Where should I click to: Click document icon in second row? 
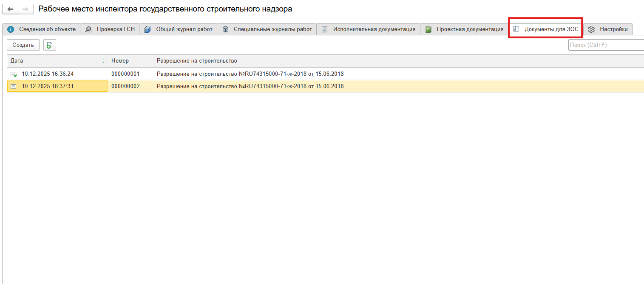point(14,86)
